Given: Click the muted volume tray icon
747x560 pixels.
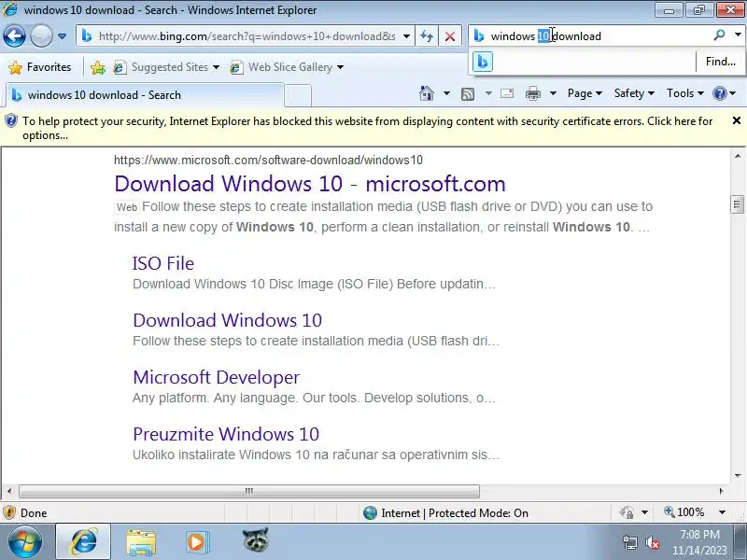Looking at the screenshot, I should [653, 542].
